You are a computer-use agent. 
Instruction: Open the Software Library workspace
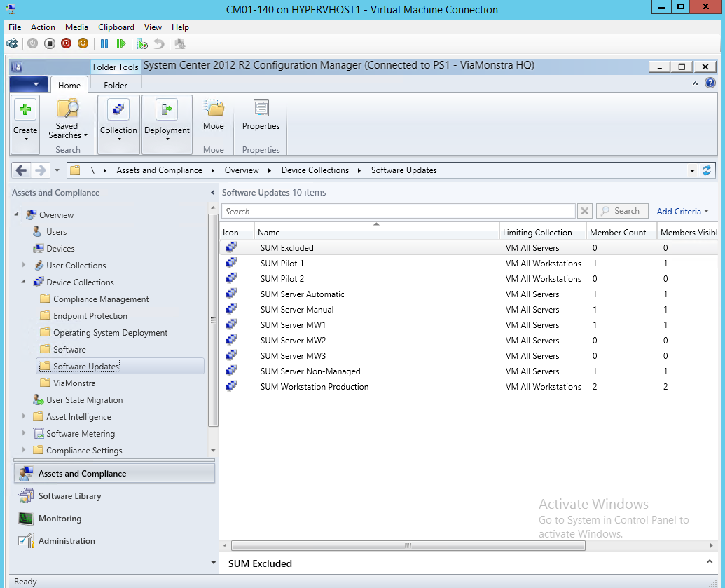69,496
